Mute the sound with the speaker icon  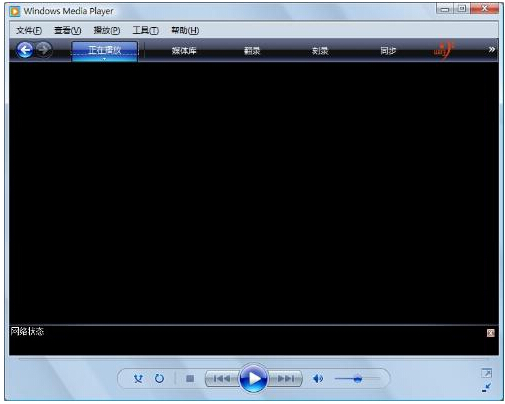[x=318, y=378]
